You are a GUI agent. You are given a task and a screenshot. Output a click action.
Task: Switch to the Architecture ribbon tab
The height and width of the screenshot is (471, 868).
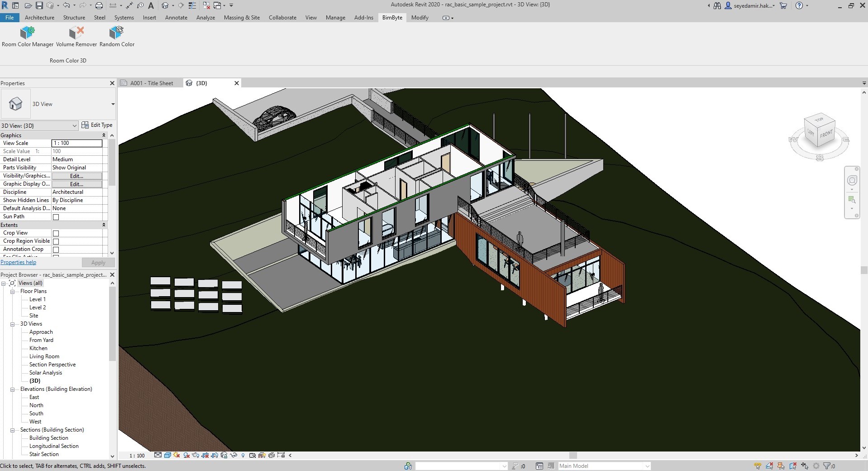click(39, 18)
